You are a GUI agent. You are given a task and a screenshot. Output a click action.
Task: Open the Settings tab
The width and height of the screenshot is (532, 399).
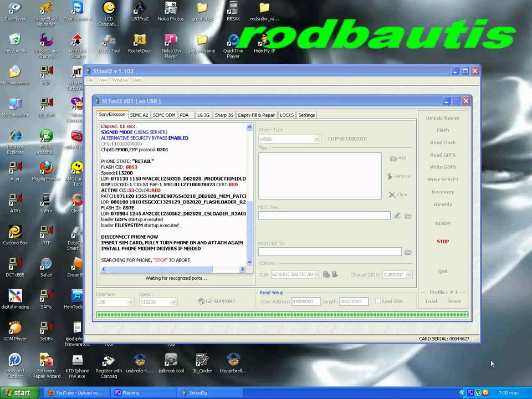(306, 115)
